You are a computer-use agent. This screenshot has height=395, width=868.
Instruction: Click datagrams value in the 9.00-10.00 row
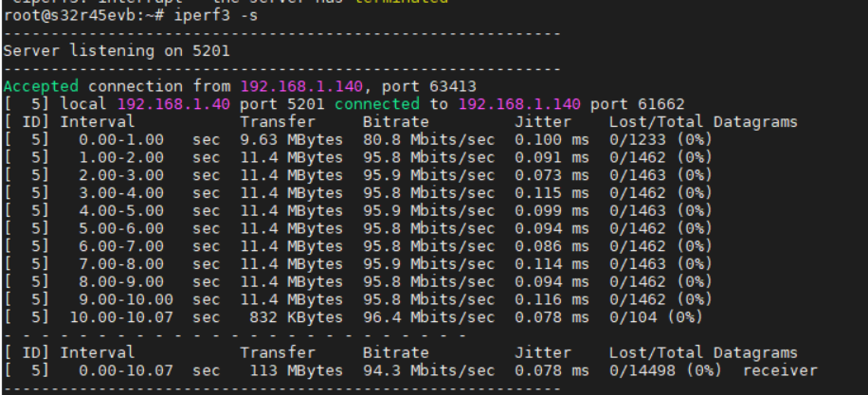coord(661,299)
